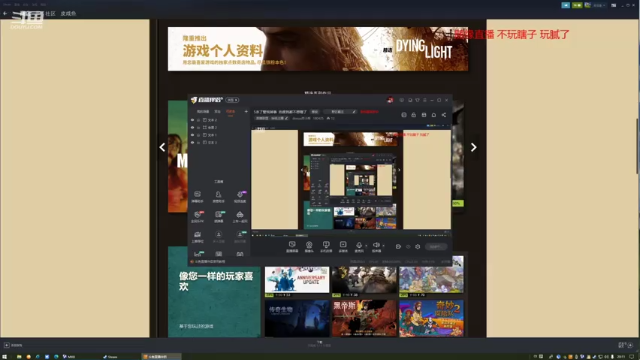Start streaming with the rounded button
Screen dimensions: 640x360
click(436, 247)
